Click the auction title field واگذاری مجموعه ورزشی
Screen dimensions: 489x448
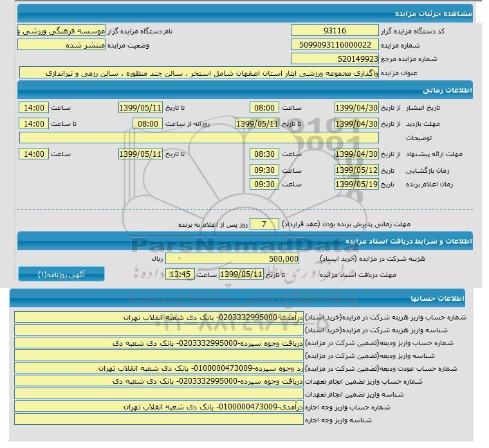199,73
